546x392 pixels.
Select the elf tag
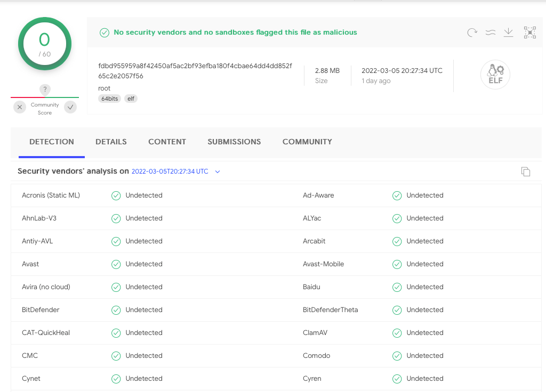click(131, 99)
